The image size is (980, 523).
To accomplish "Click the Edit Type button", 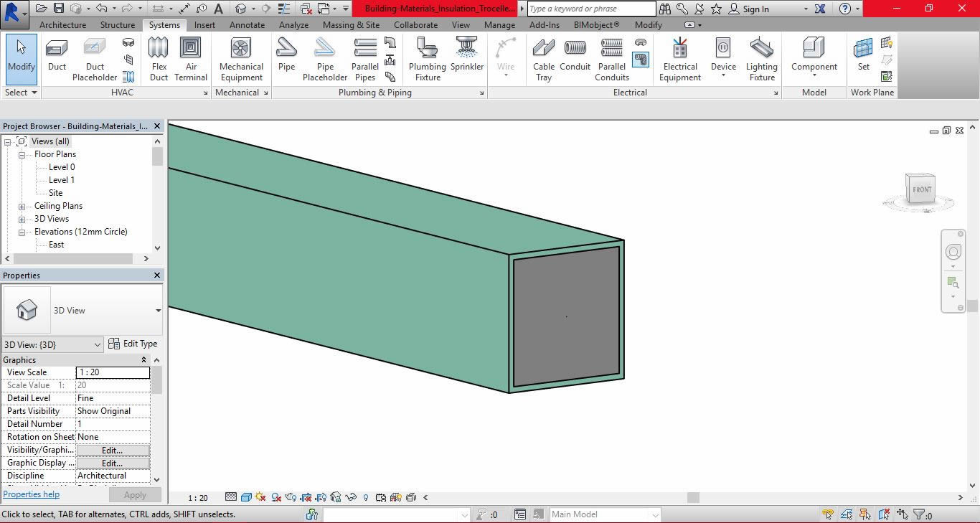I will tap(133, 344).
